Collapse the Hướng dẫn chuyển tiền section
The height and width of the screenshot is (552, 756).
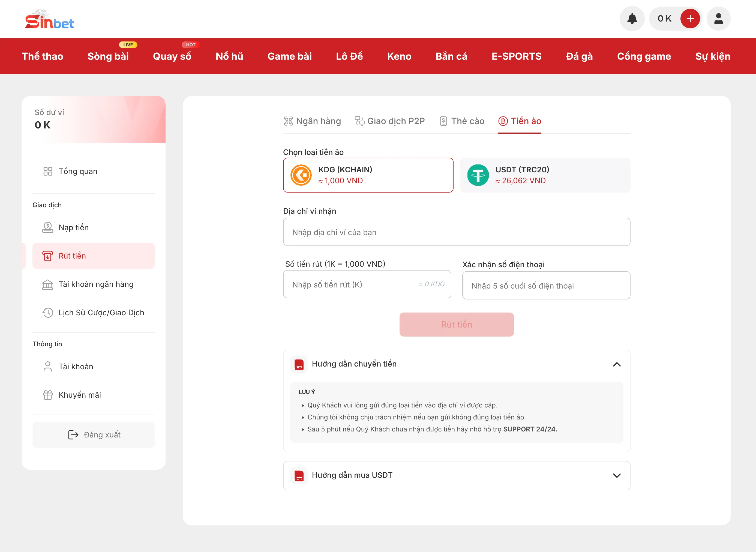pyautogui.click(x=617, y=364)
